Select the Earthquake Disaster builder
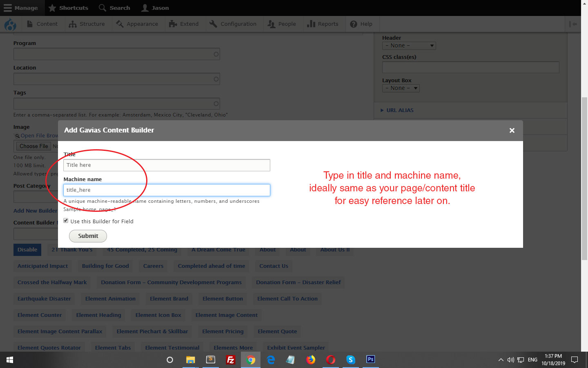The height and width of the screenshot is (368, 588). pos(44,299)
